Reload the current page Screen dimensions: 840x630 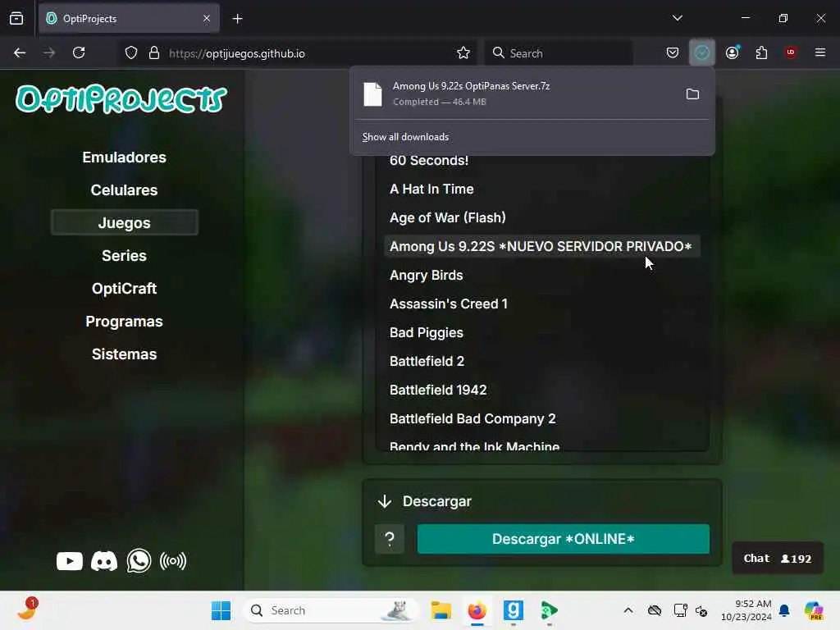pos(79,52)
